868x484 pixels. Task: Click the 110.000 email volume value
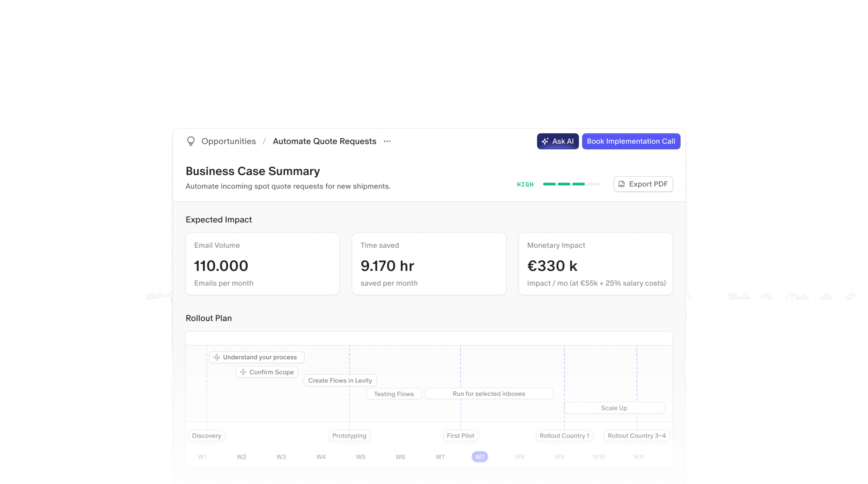(221, 266)
